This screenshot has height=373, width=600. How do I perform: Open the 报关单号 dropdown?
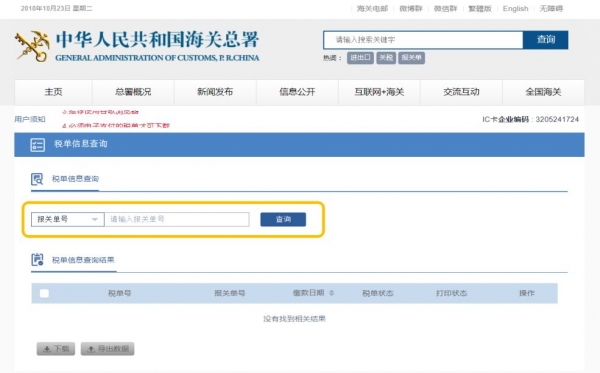(x=67, y=219)
